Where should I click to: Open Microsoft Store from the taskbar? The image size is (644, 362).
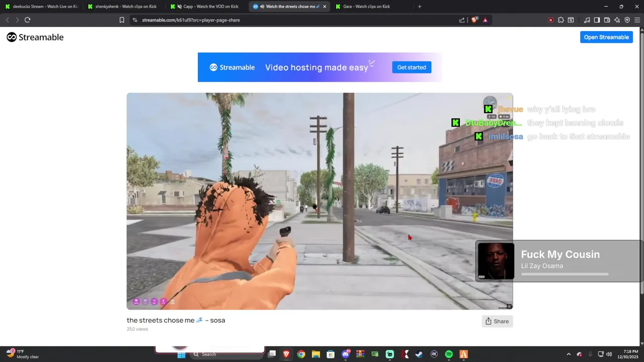pyautogui.click(x=331, y=354)
